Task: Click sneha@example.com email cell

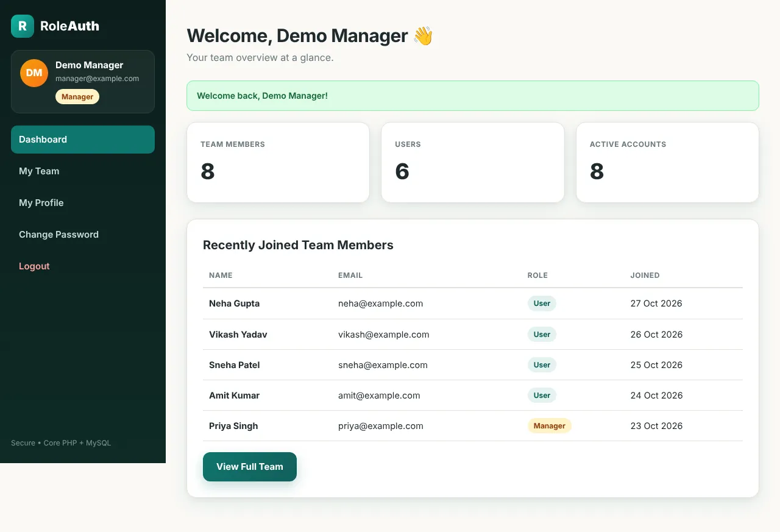Action: click(383, 365)
